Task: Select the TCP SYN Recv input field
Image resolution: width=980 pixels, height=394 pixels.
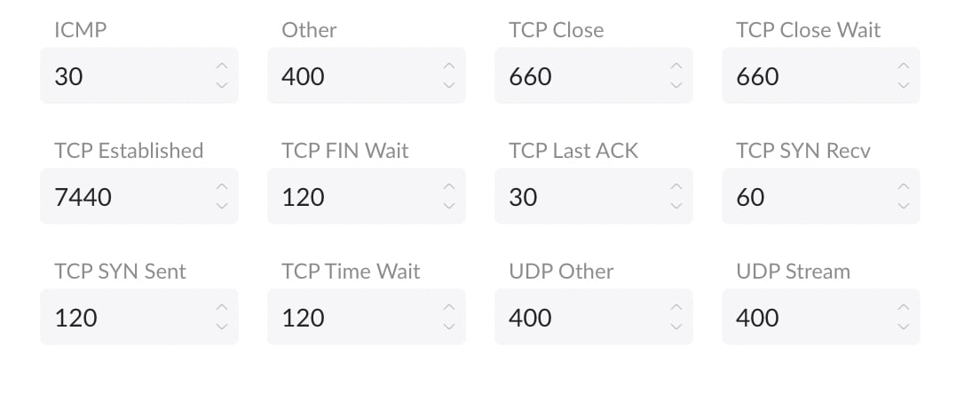Action: coord(806,197)
